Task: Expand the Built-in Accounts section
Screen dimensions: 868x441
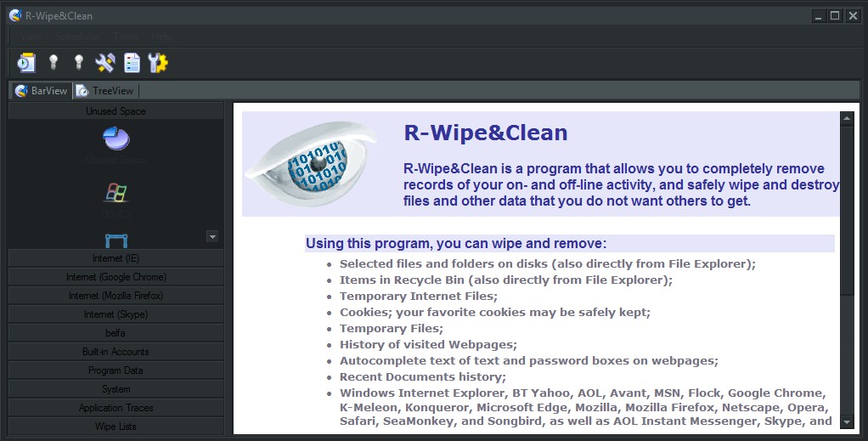Action: (x=116, y=352)
